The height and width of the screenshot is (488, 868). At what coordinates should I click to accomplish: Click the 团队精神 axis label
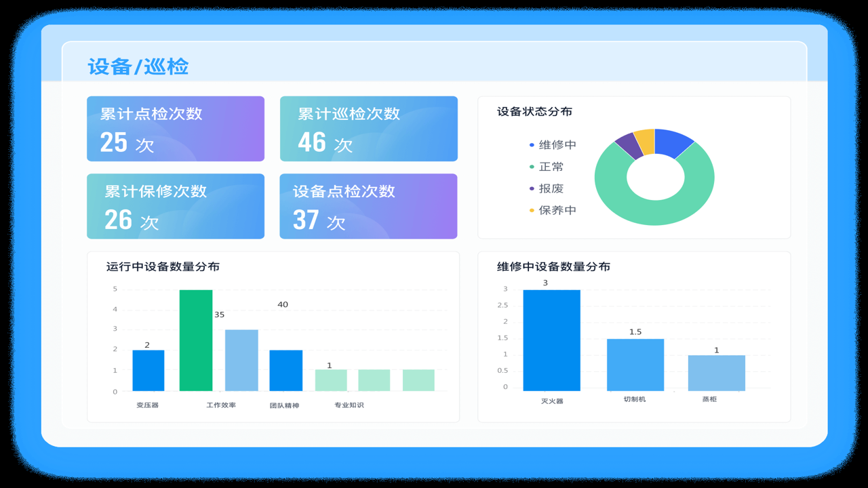pyautogui.click(x=284, y=405)
